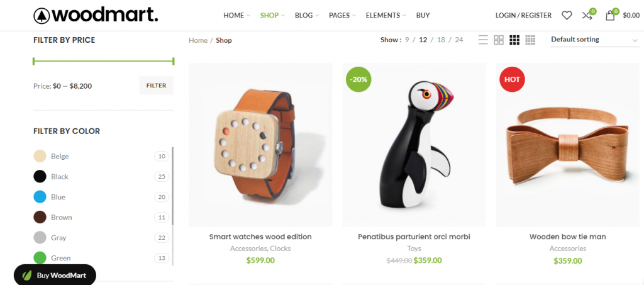Click the right price slider handle
The width and height of the screenshot is (644, 285).
point(174,61)
